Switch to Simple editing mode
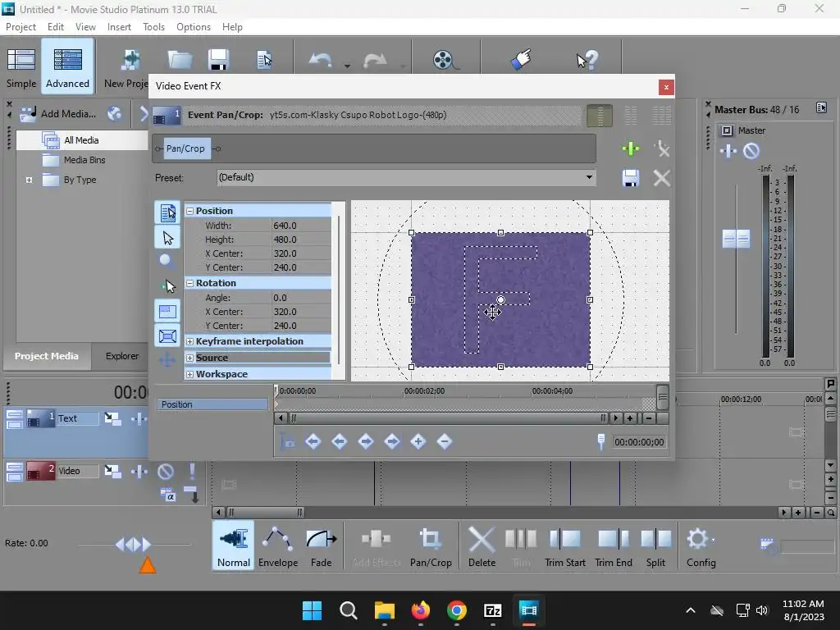This screenshot has width=840, height=630. [21, 67]
